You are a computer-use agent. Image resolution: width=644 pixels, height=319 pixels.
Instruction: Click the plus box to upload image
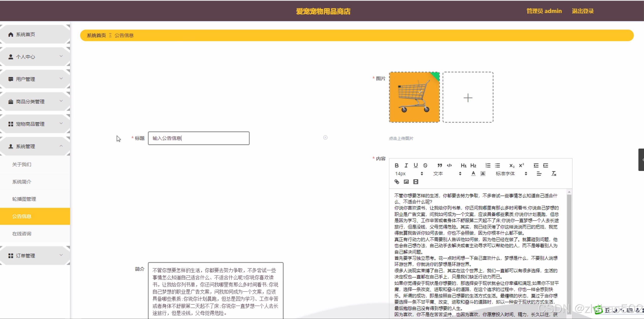click(468, 97)
